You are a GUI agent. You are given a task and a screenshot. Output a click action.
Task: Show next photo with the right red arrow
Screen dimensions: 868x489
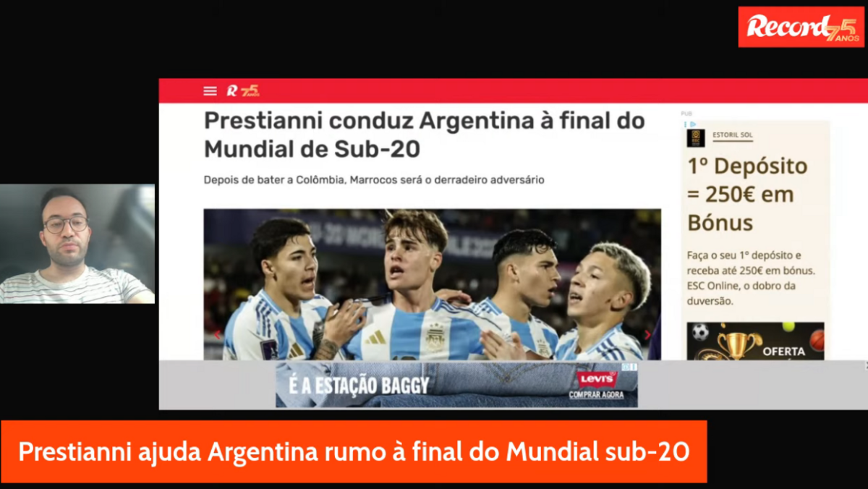647,334
